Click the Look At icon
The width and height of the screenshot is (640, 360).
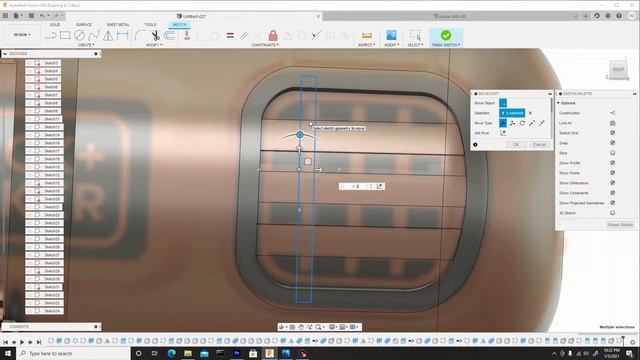pos(613,123)
